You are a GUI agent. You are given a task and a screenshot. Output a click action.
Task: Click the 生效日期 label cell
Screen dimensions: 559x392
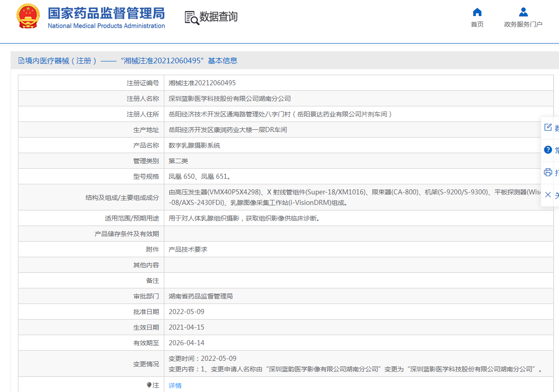(91, 327)
